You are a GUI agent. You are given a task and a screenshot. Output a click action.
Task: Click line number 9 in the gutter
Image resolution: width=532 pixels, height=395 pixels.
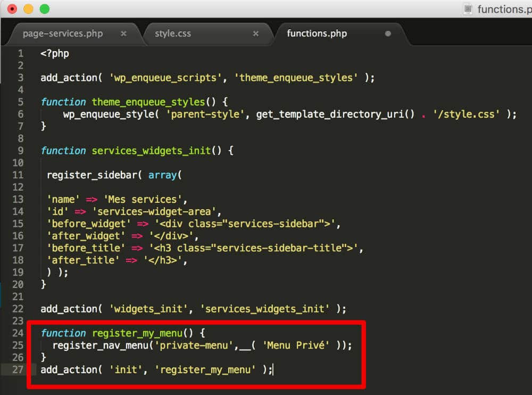tap(21, 151)
